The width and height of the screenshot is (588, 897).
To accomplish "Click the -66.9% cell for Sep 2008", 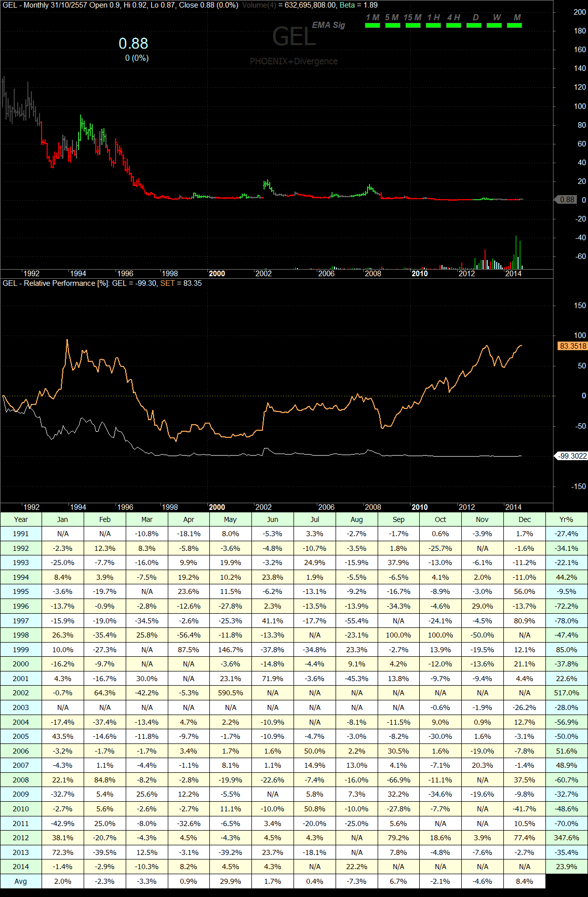I will pyautogui.click(x=398, y=780).
